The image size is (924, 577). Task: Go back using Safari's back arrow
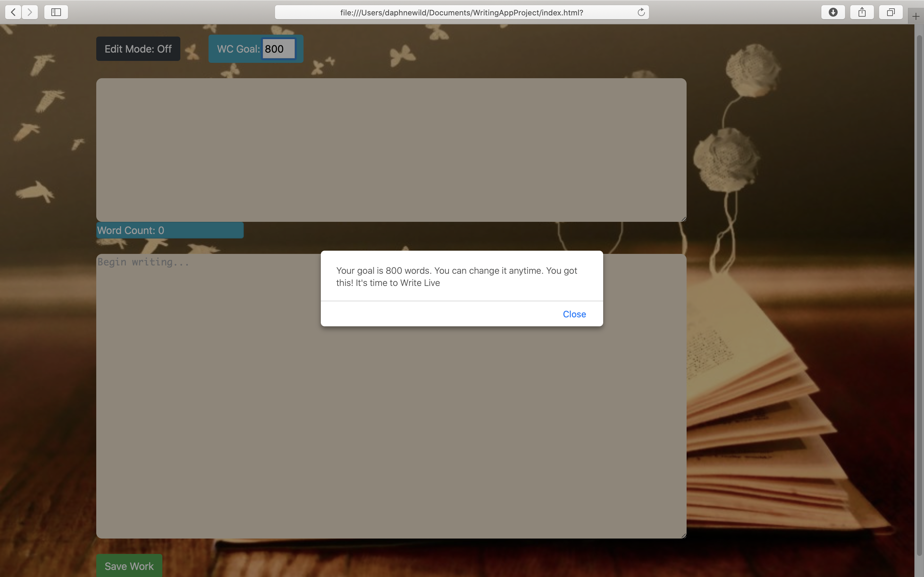[13, 12]
